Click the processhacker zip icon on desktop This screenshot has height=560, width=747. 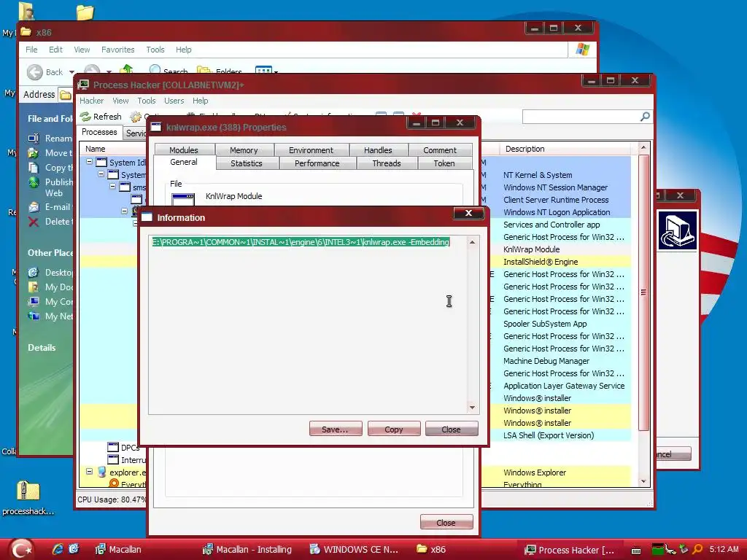click(28, 491)
